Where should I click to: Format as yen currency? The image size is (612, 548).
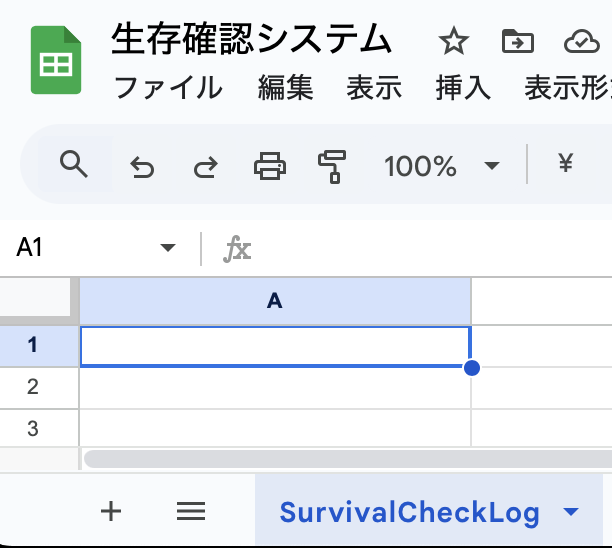point(565,165)
